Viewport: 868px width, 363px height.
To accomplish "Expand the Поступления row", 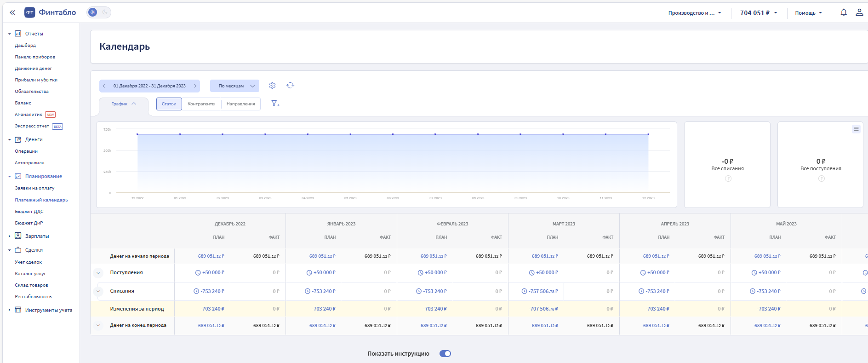I will [x=98, y=273].
